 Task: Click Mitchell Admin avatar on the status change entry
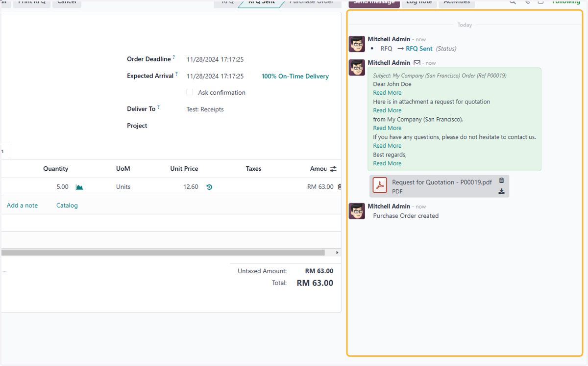click(357, 44)
